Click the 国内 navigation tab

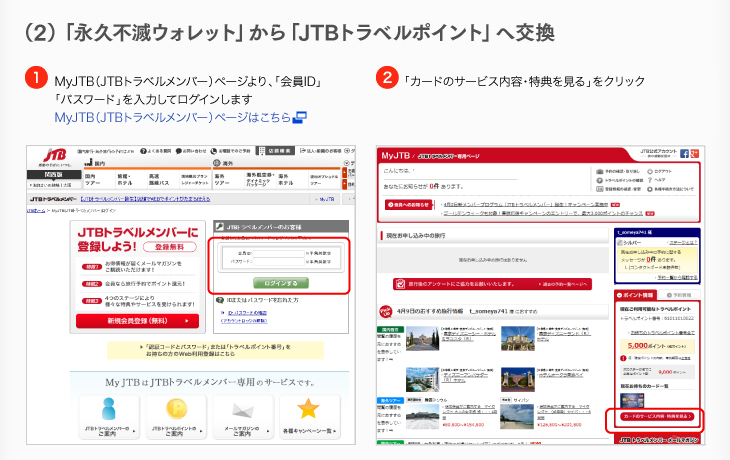[x=100, y=162]
